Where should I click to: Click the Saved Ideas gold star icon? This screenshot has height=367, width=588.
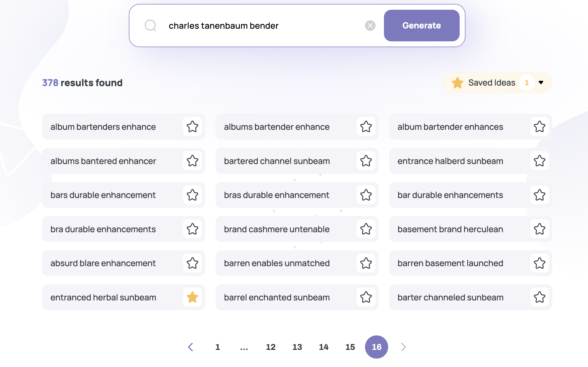coord(457,83)
